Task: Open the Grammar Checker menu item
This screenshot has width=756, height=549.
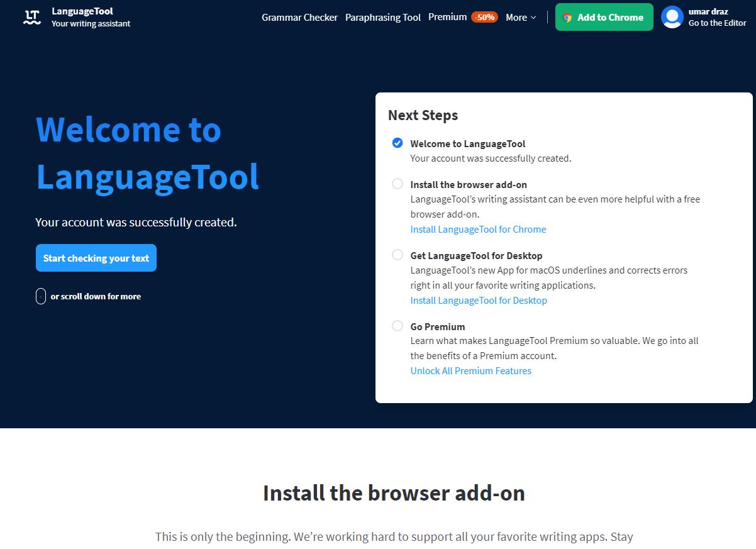Action: [299, 17]
